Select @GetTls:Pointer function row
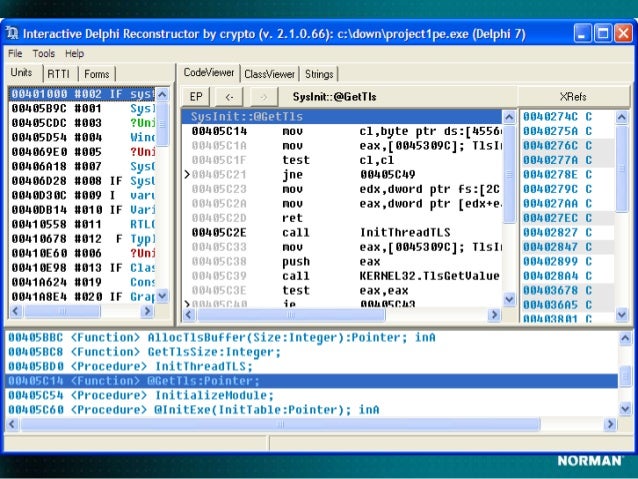The width and height of the screenshot is (638, 479). tap(312, 381)
